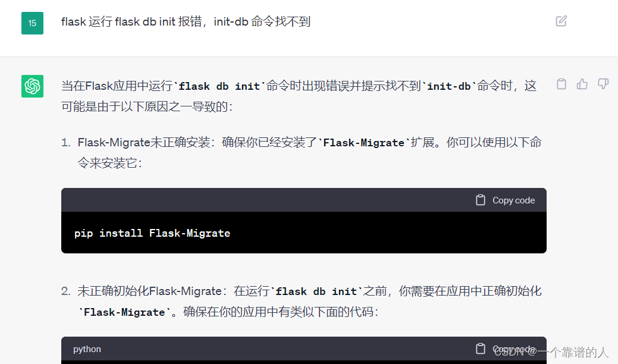Click inline code init-db in the intro paragraph
Image resolution: width=618 pixels, height=364 pixels.
449,86
